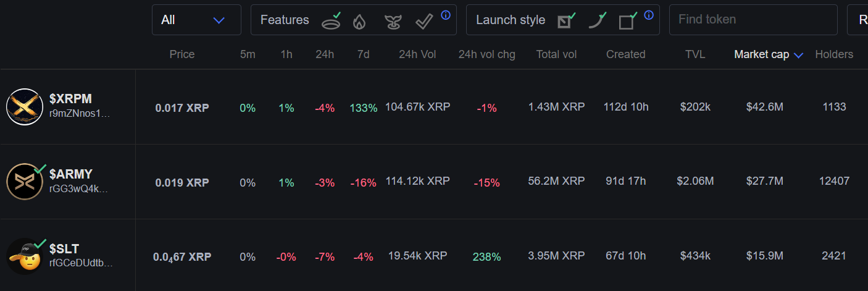This screenshot has height=291, width=868.
Task: Select the empty square Launch style icon
Action: [627, 22]
